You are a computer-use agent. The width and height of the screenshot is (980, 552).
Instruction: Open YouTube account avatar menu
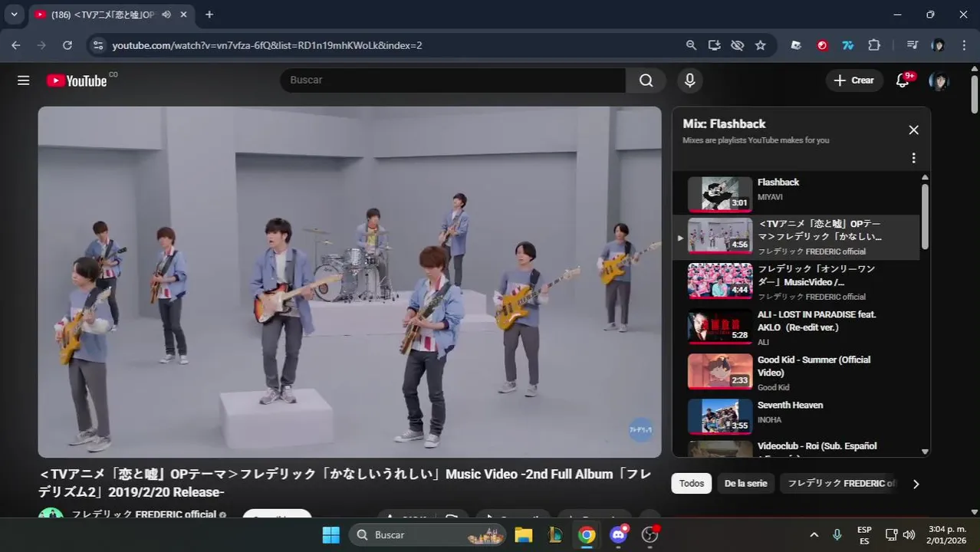939,80
